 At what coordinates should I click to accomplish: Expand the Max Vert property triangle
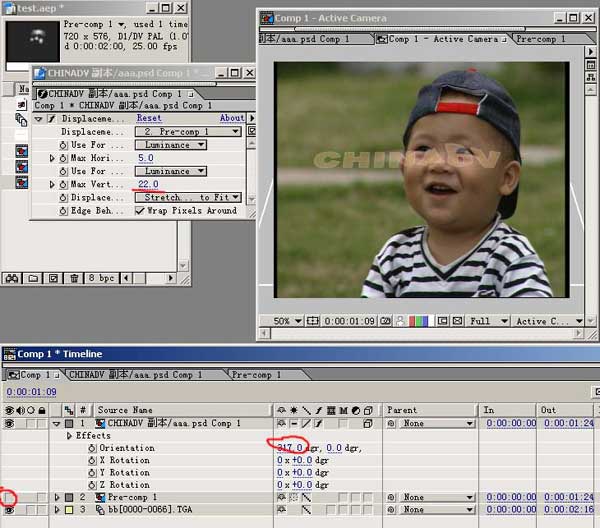[x=52, y=184]
